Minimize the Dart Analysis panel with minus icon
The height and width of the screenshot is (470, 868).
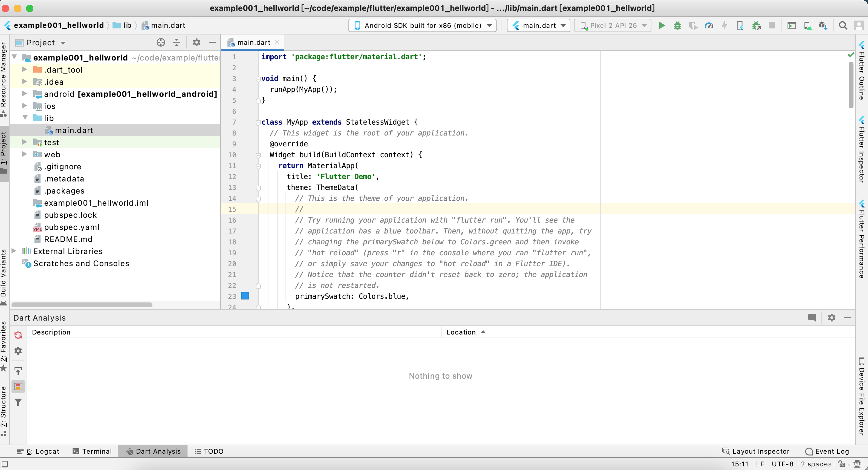pos(847,317)
